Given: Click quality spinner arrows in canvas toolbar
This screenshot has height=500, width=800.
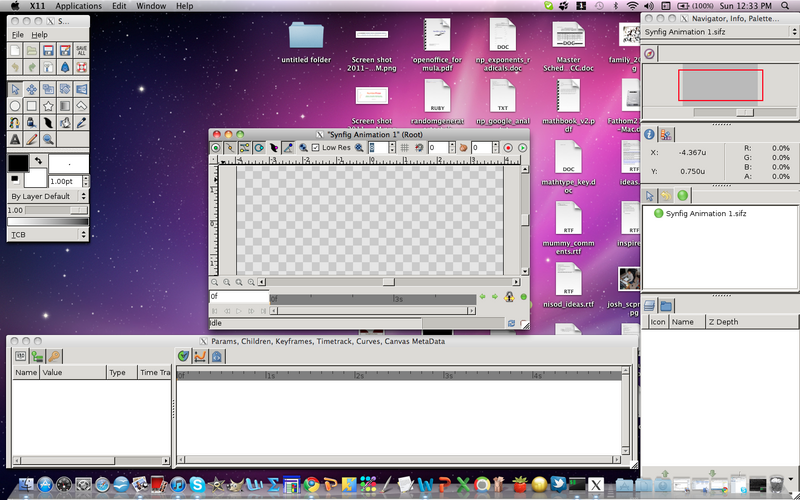Looking at the screenshot, I should coord(392,147).
